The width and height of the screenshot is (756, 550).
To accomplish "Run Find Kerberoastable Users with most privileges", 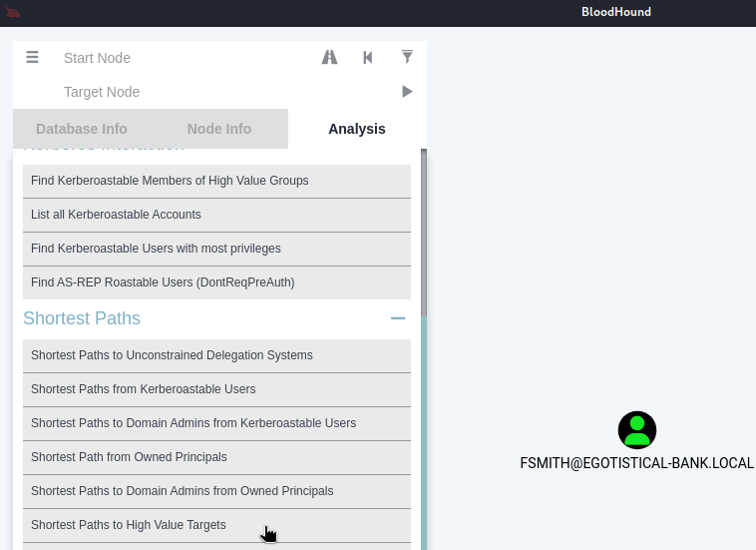I will coord(217,249).
